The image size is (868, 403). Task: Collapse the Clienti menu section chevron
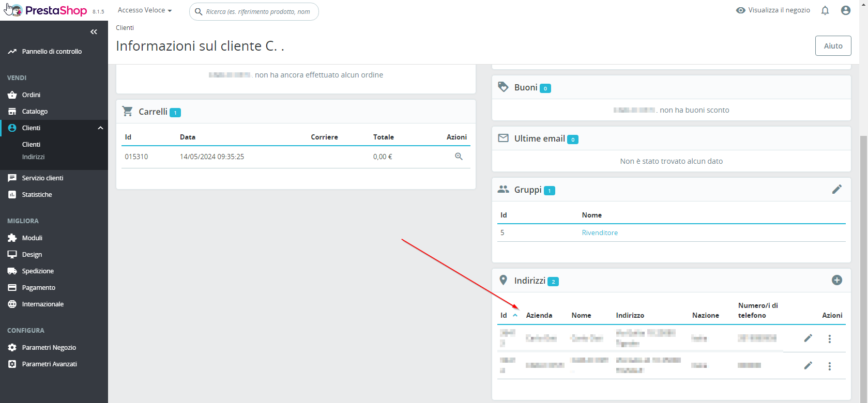(100, 128)
